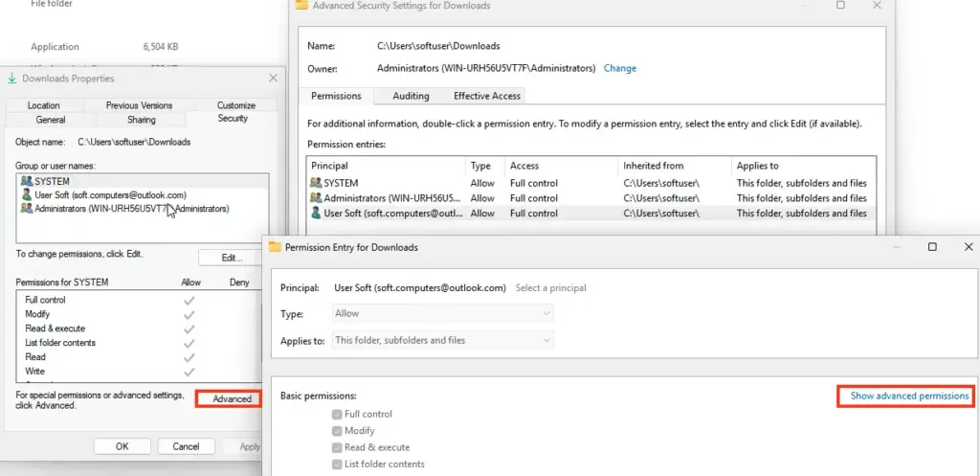The image size is (980, 476).
Task: Switch to the Auditing tab
Action: 411,96
